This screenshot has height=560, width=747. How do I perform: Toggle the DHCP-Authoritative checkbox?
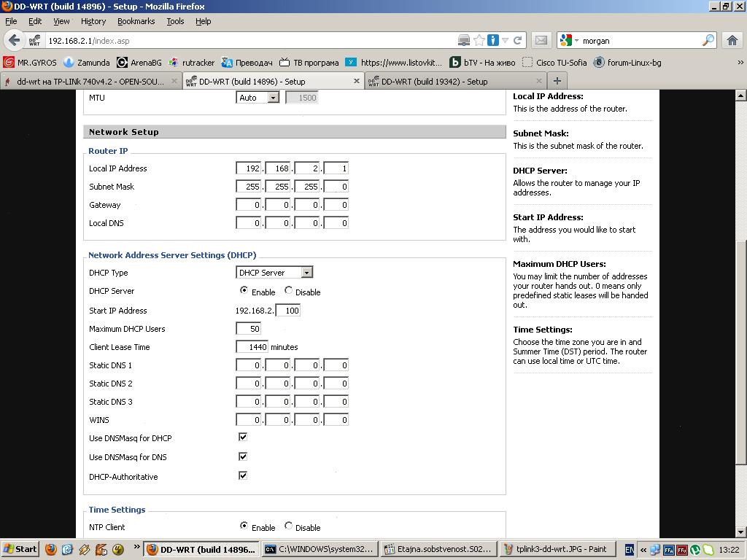[x=243, y=475]
